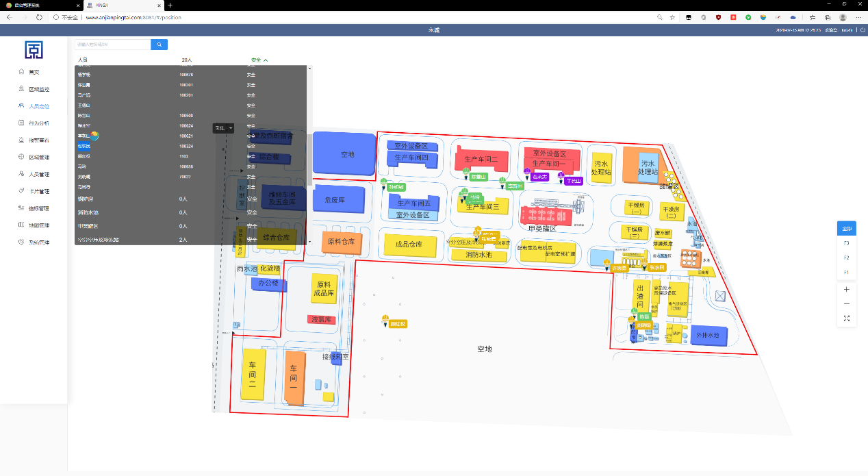Click the purple person marker 丁铁山 on map
Viewport: 868px width, 476px height.
pos(573,181)
